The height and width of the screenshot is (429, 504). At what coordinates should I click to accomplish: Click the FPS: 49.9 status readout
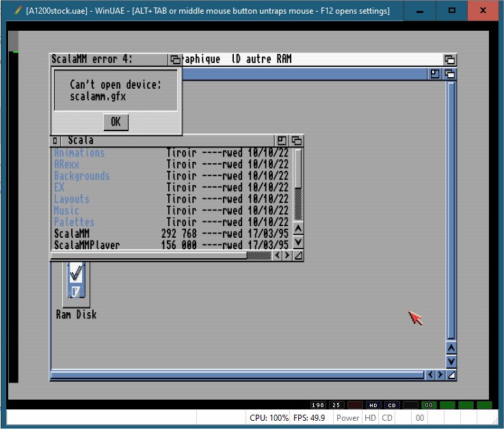pos(309,418)
